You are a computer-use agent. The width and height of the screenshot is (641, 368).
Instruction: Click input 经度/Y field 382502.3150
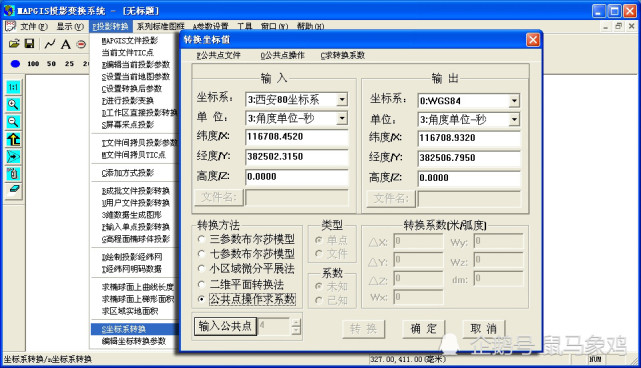[297, 157]
